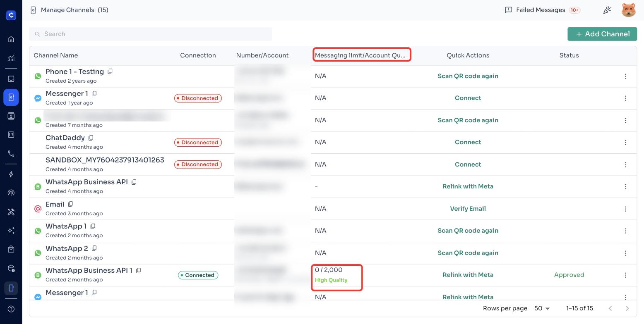The image size is (644, 324).
Task: Click the Add Channel button
Action: point(602,34)
